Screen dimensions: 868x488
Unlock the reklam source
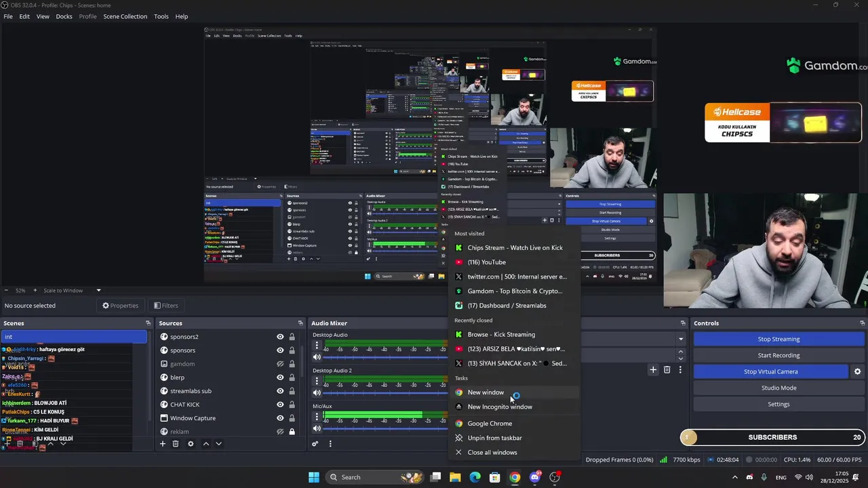[x=292, y=432]
